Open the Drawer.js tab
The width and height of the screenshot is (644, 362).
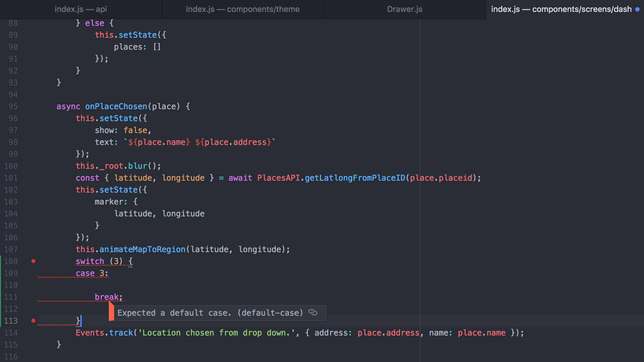point(405,9)
